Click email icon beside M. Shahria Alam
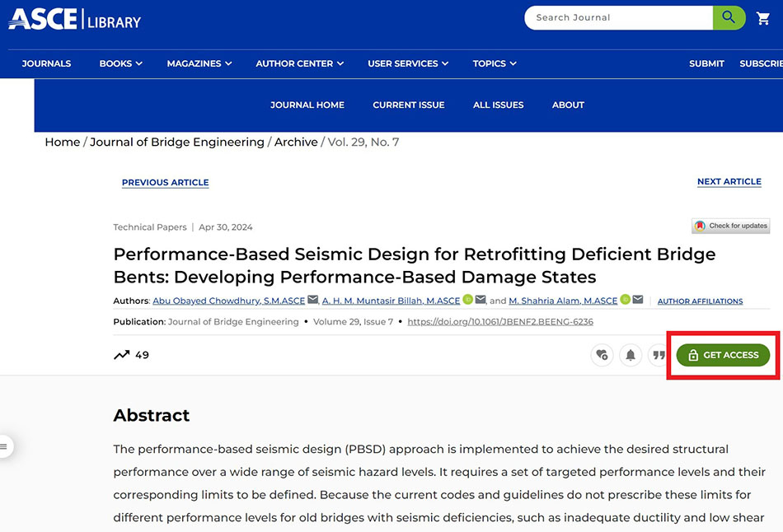783x532 pixels. pos(638,300)
